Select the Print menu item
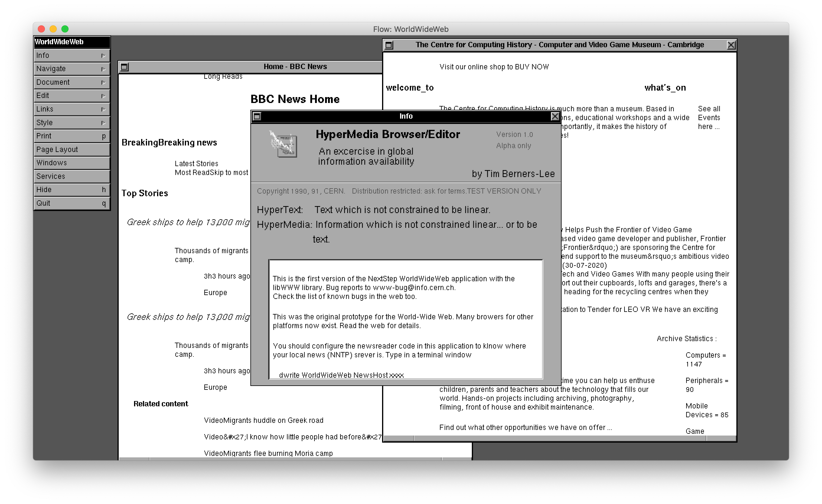This screenshot has height=504, width=822. (x=72, y=136)
